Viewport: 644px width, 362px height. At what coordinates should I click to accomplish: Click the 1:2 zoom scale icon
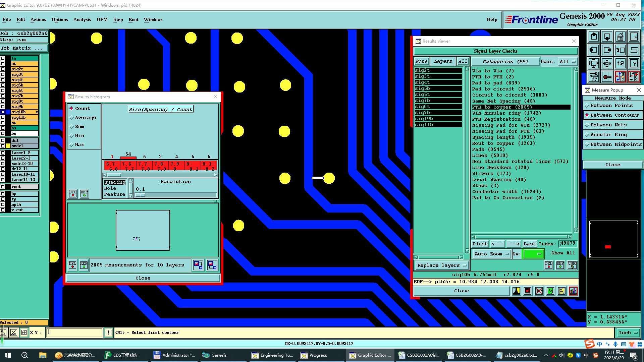(620, 63)
